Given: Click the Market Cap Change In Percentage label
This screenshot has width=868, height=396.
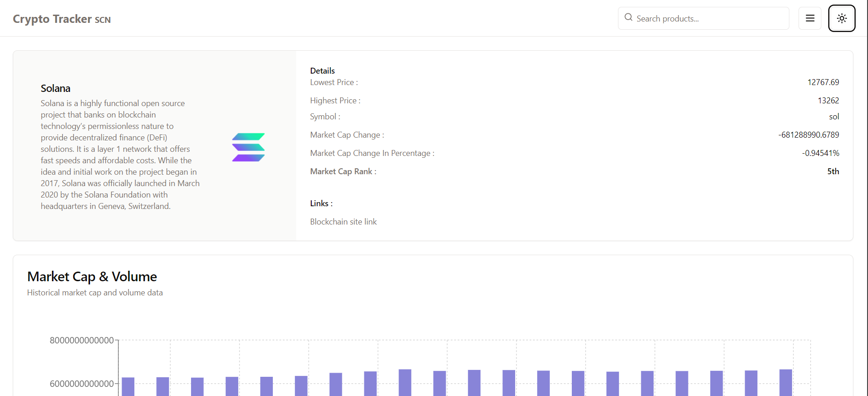Looking at the screenshot, I should [x=372, y=153].
